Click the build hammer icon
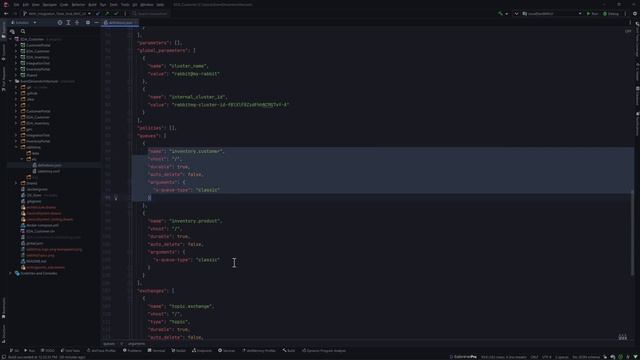The height and width of the screenshot is (360, 640). click(x=500, y=13)
